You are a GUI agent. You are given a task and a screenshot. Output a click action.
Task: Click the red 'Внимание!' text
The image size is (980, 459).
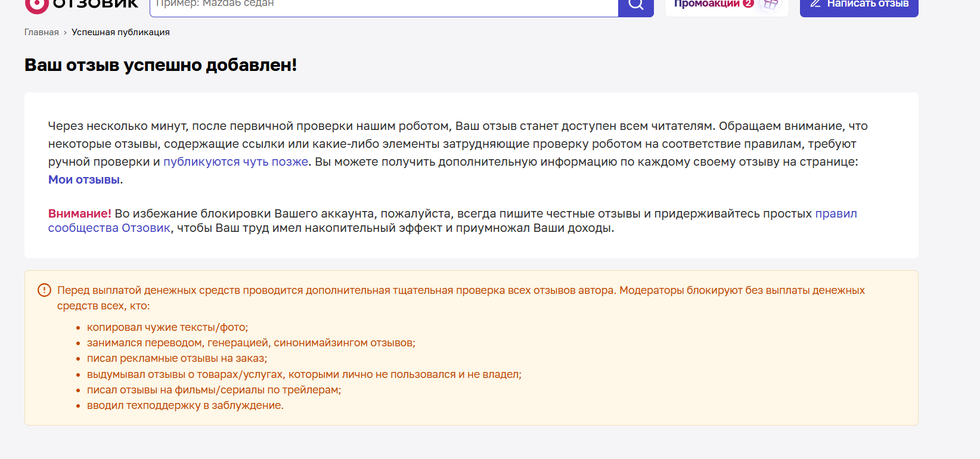(x=80, y=213)
